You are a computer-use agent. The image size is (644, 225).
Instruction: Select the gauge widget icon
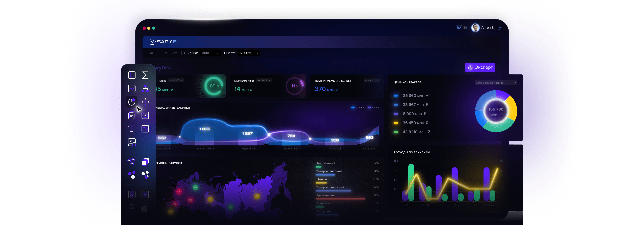coord(145,115)
